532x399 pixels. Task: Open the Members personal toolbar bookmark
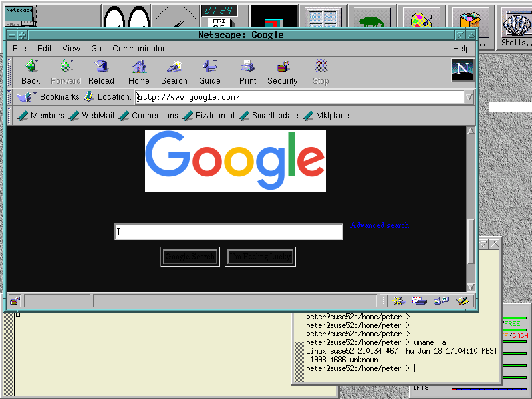pyautogui.click(x=41, y=116)
